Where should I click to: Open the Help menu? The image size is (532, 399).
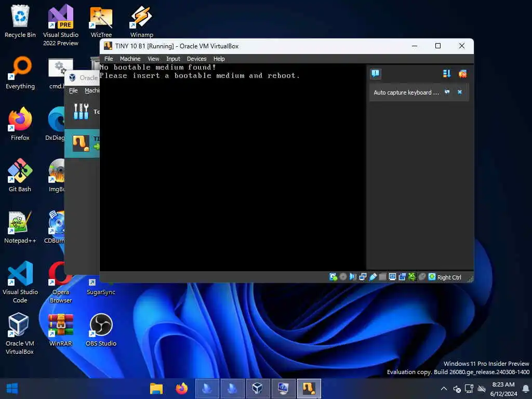(x=219, y=59)
